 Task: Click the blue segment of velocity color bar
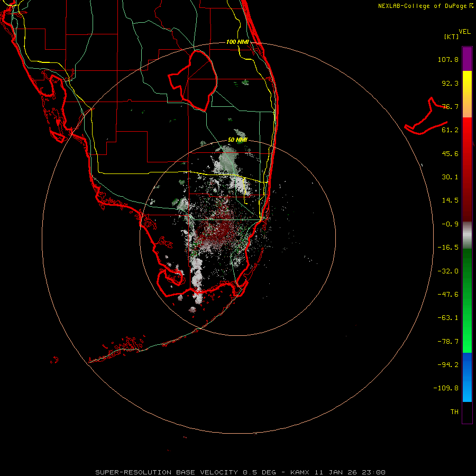[467, 377]
